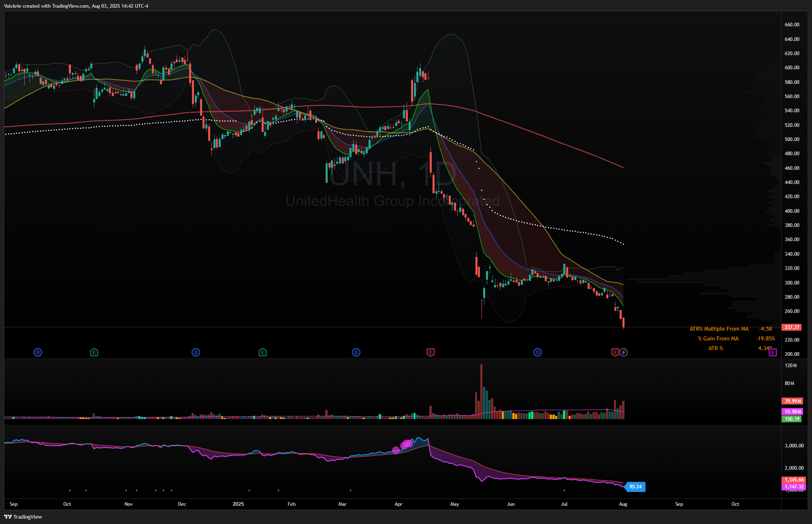
Task: Click the March dividend D marker
Action: (356, 353)
